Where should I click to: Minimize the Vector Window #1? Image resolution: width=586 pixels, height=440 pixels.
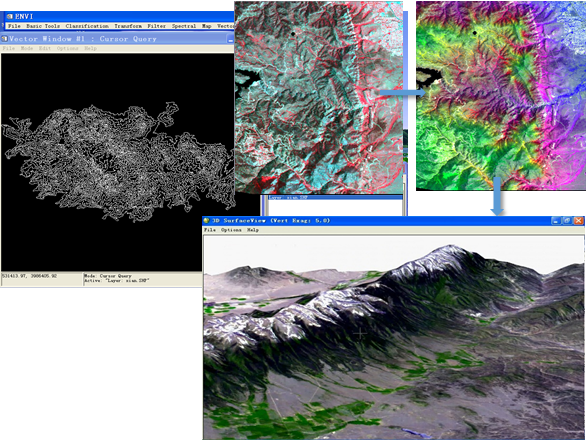coord(230,39)
